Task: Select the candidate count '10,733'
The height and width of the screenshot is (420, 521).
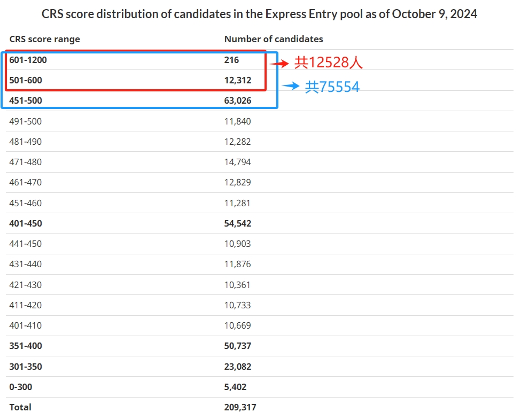Action: 237,305
